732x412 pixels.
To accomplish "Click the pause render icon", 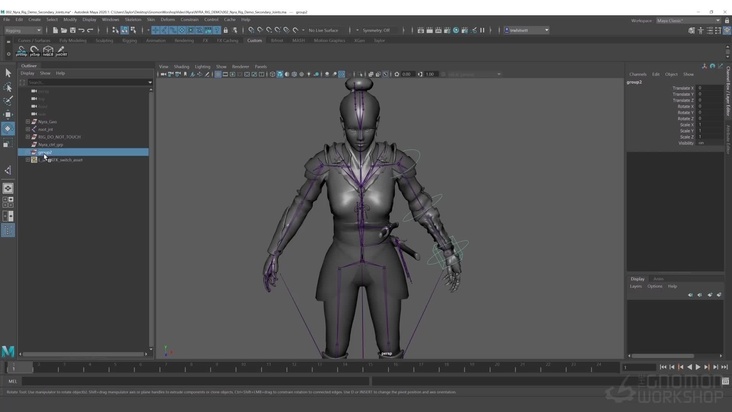I will pyautogui.click(x=482, y=30).
